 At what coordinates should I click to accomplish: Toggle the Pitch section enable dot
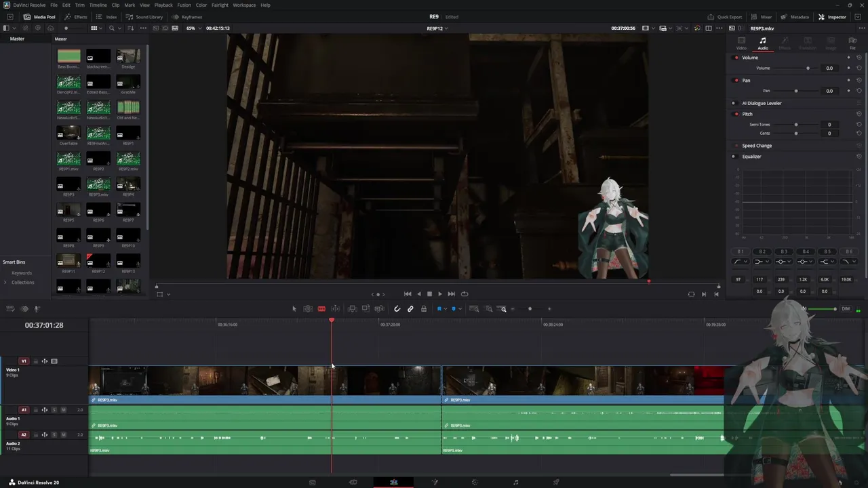[x=736, y=114]
